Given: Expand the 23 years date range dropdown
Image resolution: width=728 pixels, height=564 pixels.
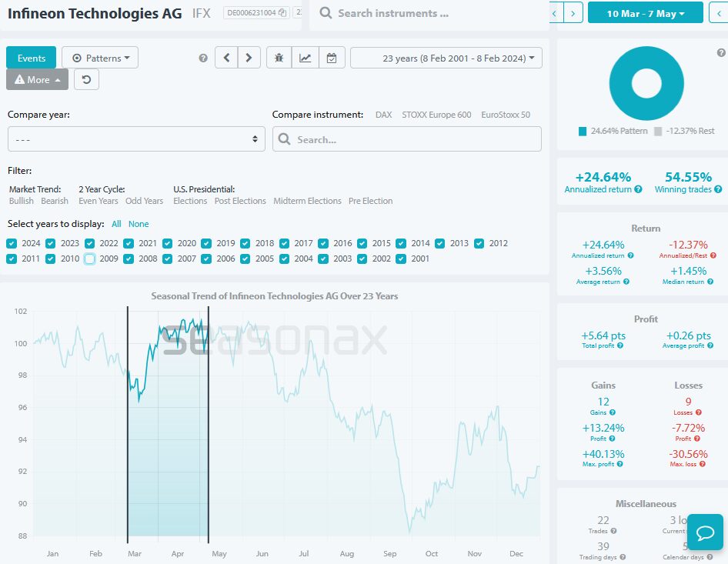Looking at the screenshot, I should (x=446, y=58).
